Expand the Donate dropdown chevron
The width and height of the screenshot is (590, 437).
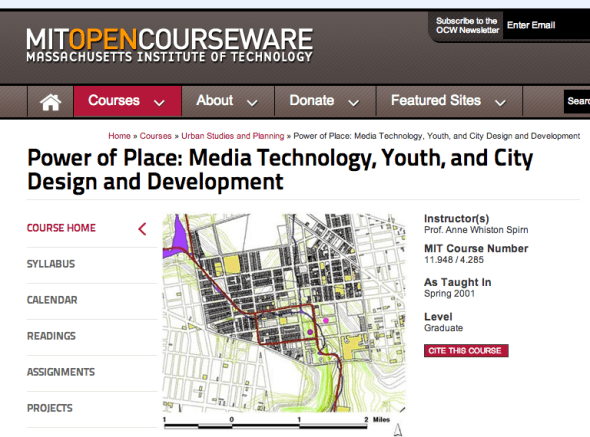pos(353,103)
